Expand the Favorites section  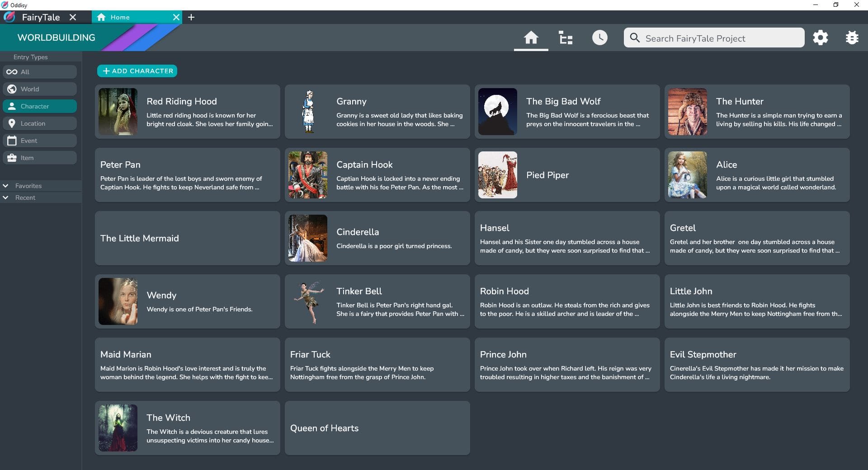(x=28, y=186)
